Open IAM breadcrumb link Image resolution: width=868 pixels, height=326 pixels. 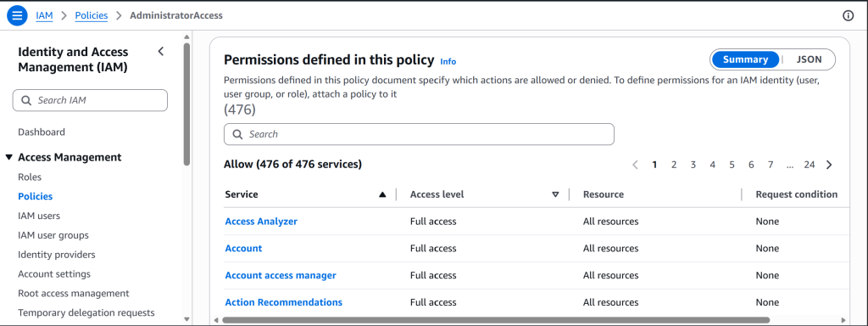coord(44,15)
